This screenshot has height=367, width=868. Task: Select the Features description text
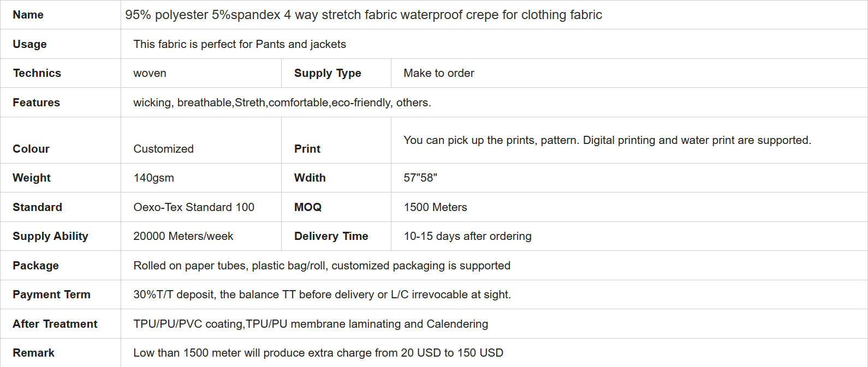tap(282, 103)
